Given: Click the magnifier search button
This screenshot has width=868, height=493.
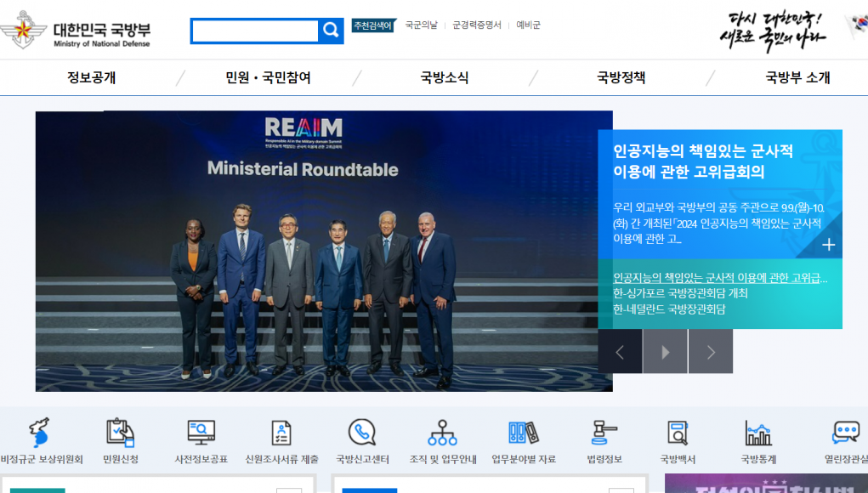Looking at the screenshot, I should (x=331, y=31).
